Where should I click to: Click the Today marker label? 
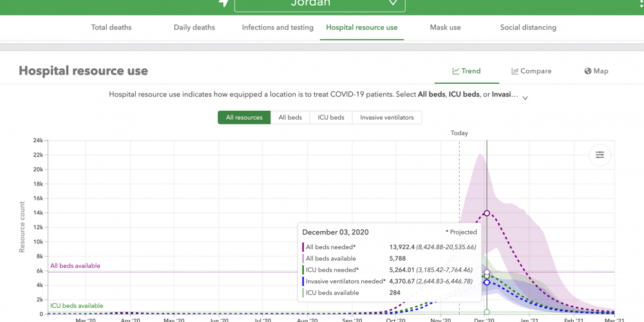click(459, 133)
